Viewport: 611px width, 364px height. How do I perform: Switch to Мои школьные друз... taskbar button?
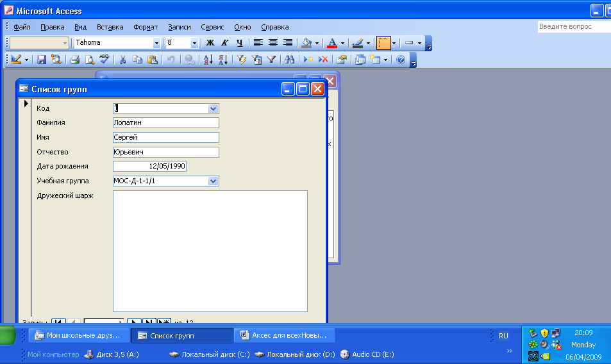click(78, 336)
